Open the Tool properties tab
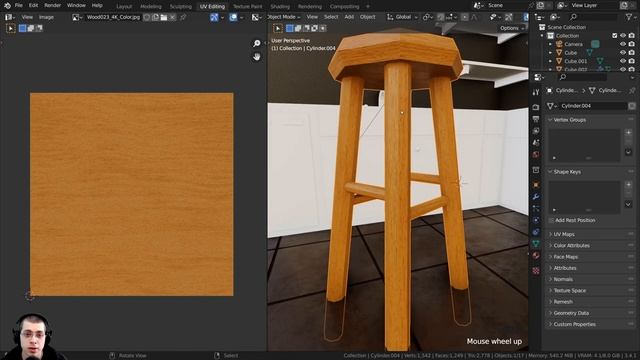The width and height of the screenshot is (640, 360). (x=536, y=93)
